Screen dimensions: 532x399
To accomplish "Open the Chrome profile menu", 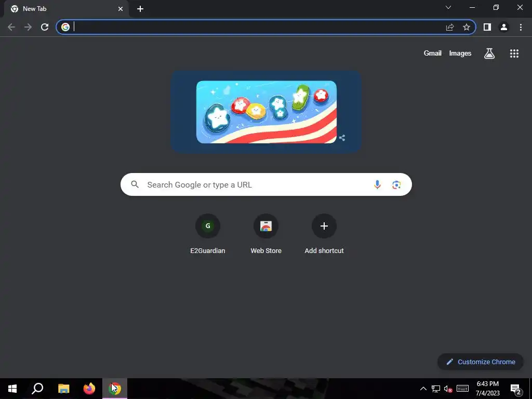I will [x=504, y=27].
